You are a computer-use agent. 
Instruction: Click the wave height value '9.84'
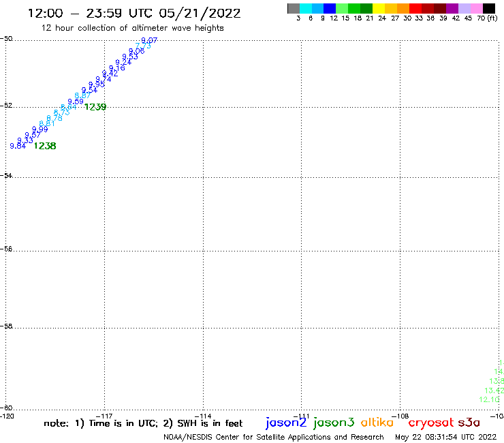[x=18, y=147]
